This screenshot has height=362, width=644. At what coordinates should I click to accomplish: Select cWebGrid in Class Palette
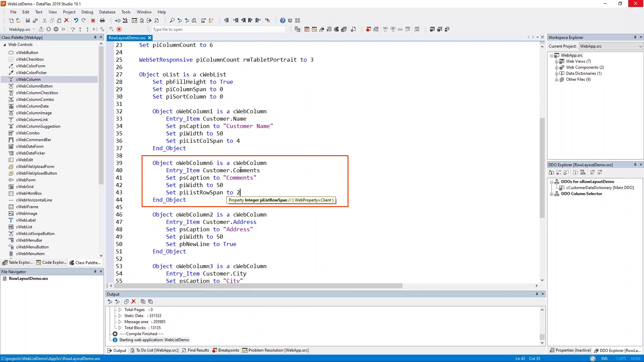25,187
